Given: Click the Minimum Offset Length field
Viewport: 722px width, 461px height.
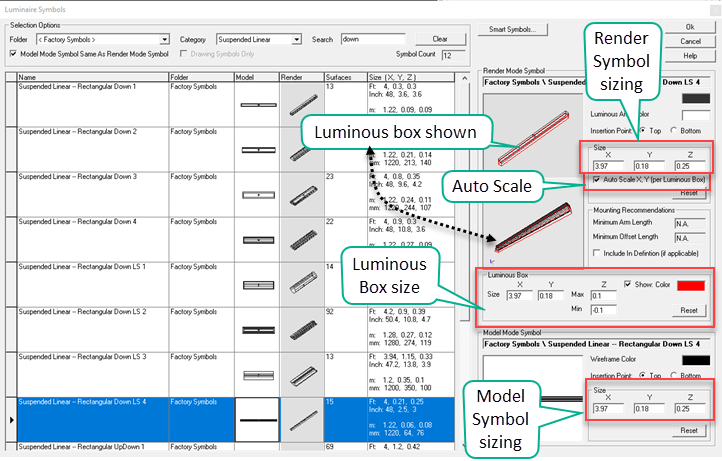Looking at the screenshot, I should [x=690, y=238].
